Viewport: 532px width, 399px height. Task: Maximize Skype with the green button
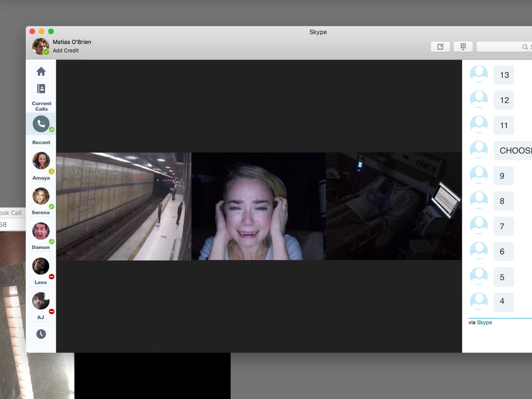pyautogui.click(x=51, y=31)
